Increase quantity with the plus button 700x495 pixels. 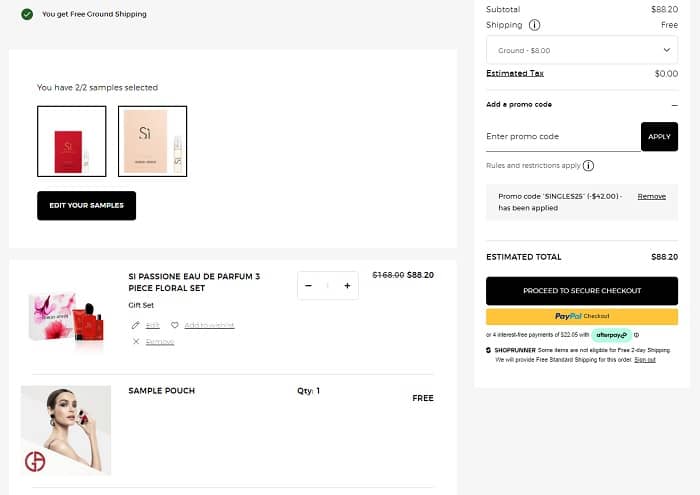click(347, 286)
